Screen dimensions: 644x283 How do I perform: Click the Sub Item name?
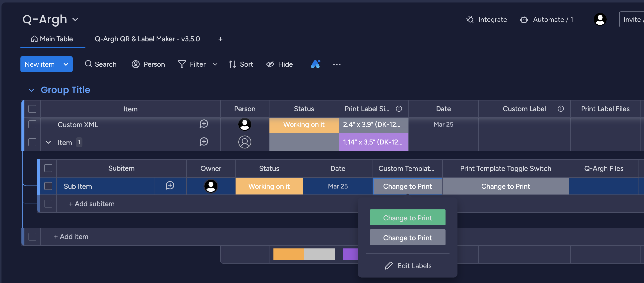78,186
